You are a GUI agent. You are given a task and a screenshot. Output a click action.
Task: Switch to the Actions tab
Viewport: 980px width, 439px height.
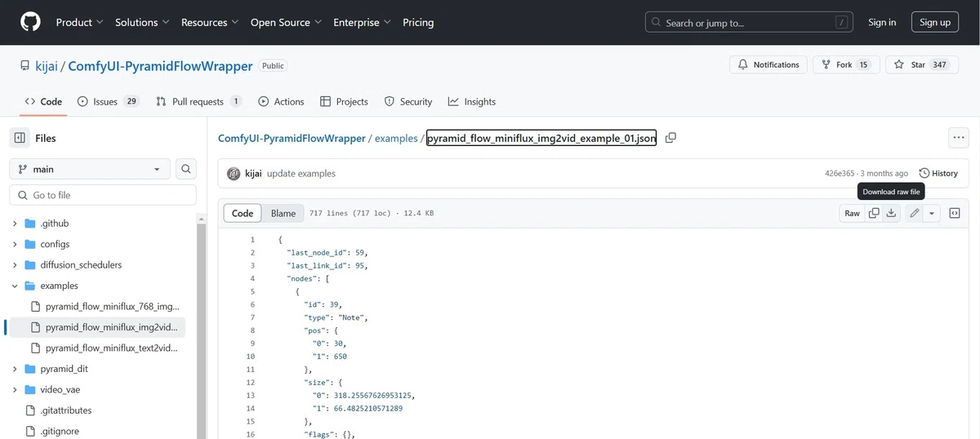(281, 101)
